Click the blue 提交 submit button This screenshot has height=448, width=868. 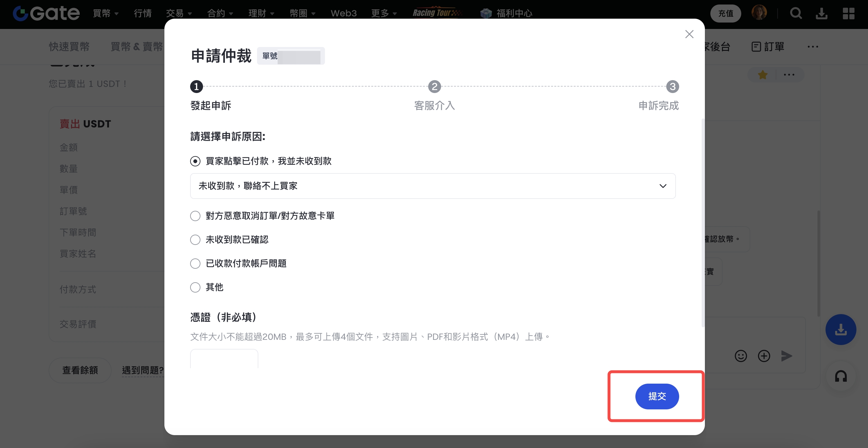pyautogui.click(x=657, y=397)
